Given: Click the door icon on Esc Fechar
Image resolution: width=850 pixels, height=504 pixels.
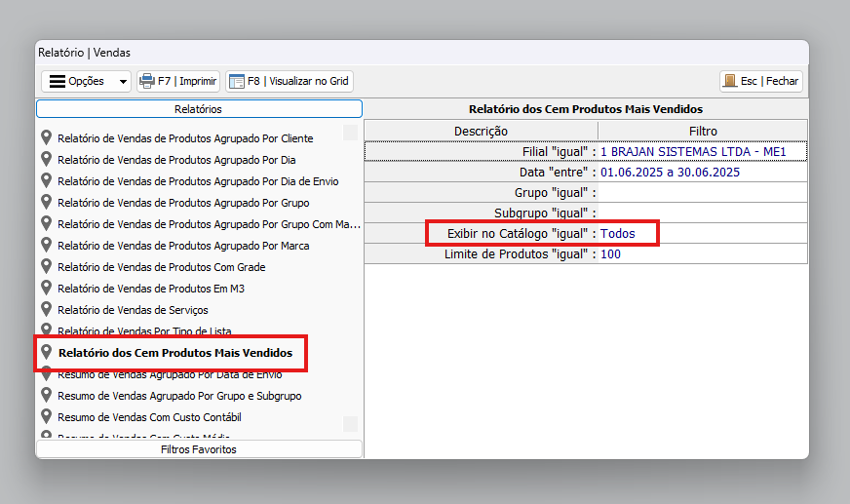Looking at the screenshot, I should [729, 82].
